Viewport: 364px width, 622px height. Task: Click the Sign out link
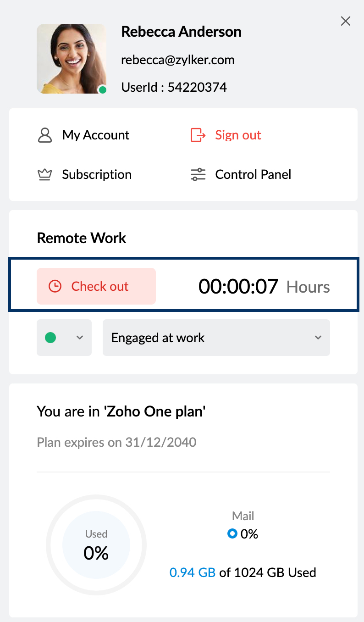pyautogui.click(x=238, y=135)
